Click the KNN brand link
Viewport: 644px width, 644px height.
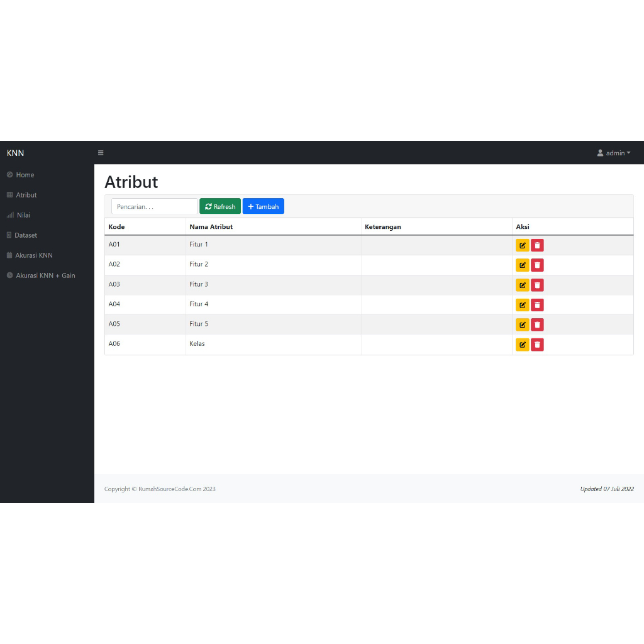tap(15, 153)
